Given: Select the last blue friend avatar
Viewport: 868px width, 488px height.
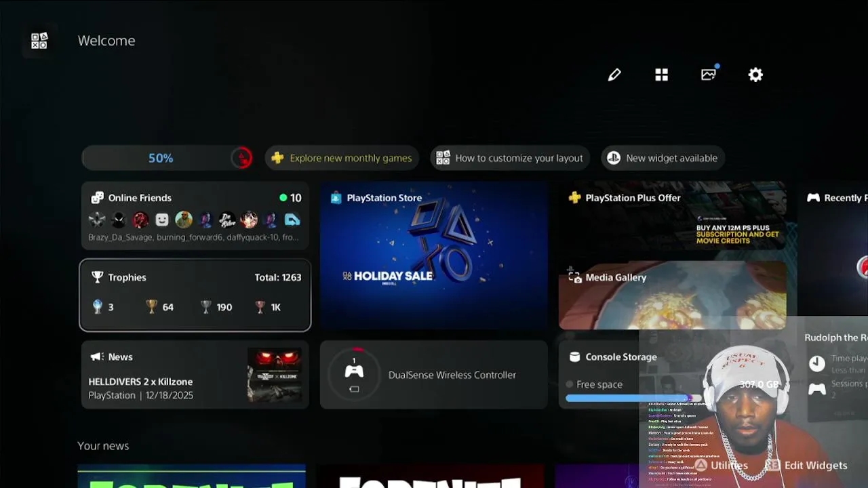Looking at the screenshot, I should pos(292,220).
